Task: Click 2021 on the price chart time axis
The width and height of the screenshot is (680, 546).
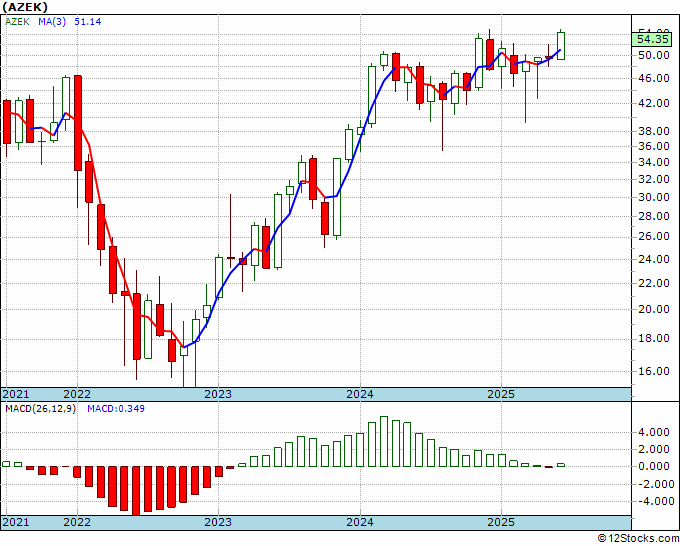Action: 16,394
